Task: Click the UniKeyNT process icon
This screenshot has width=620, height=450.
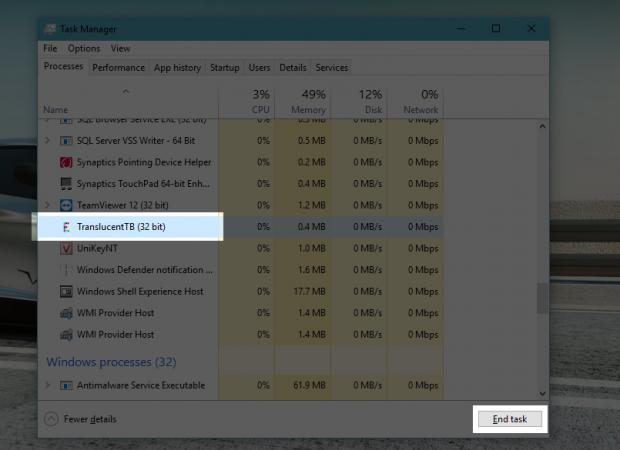Action: pos(67,248)
